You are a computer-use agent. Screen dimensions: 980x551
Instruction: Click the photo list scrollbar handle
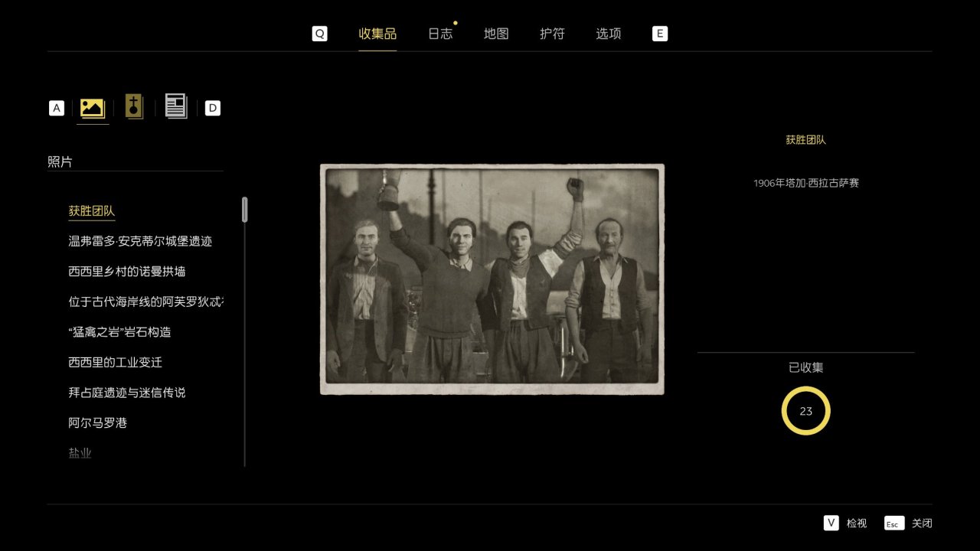click(x=245, y=210)
